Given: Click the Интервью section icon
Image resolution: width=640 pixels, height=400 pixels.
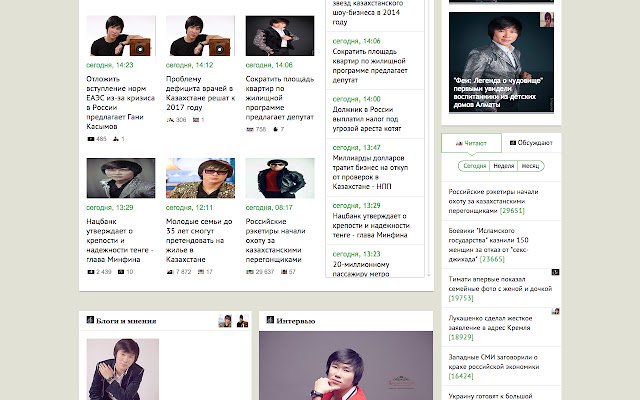Looking at the screenshot, I should [270, 320].
